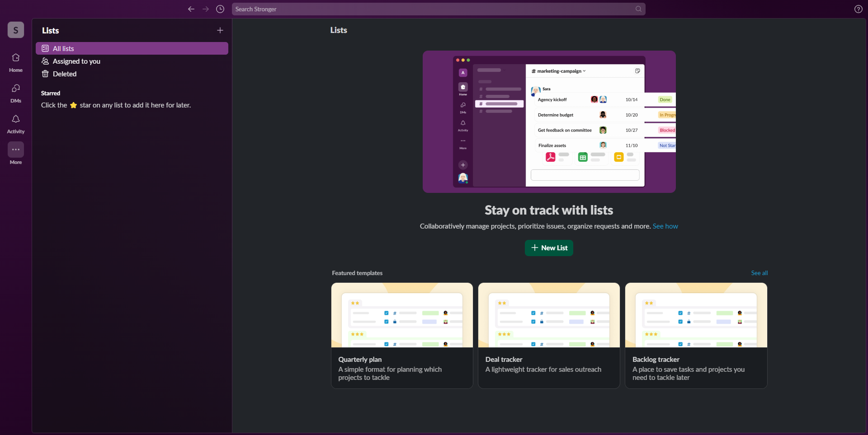Click the All lists icon
868x435 pixels.
coord(45,48)
